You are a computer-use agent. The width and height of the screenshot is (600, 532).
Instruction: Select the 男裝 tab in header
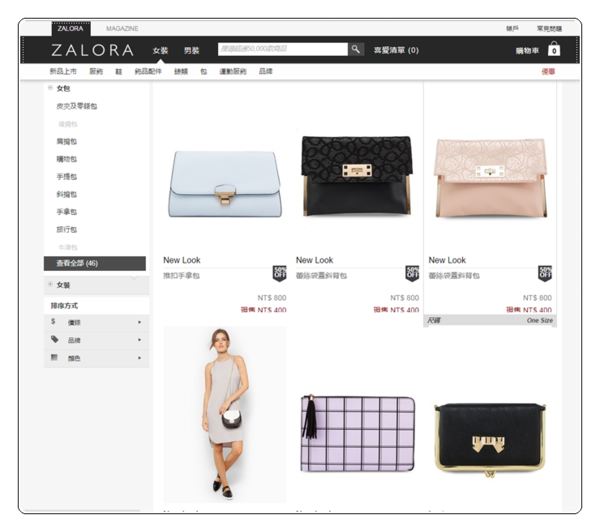point(191,51)
